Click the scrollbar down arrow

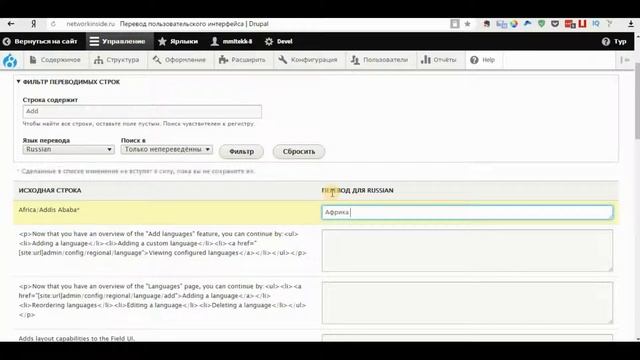point(637,339)
